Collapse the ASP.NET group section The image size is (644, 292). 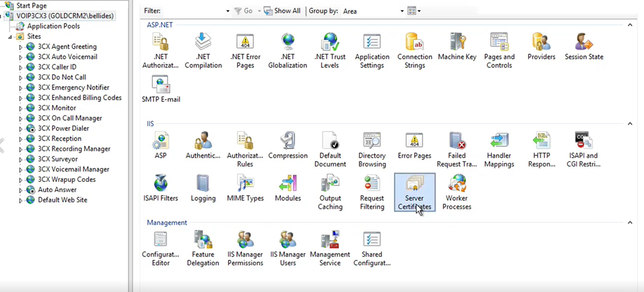coord(630,25)
